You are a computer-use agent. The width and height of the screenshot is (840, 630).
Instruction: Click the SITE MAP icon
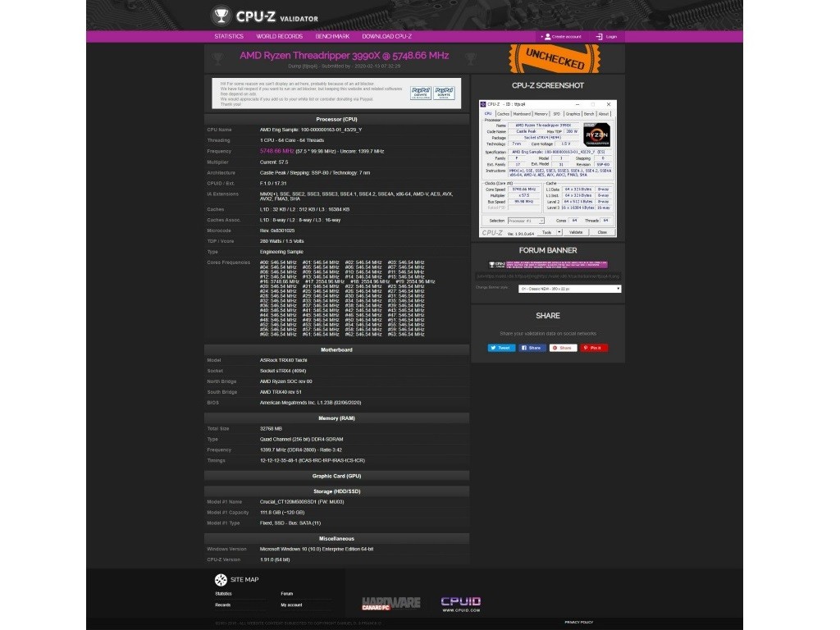[x=220, y=580]
